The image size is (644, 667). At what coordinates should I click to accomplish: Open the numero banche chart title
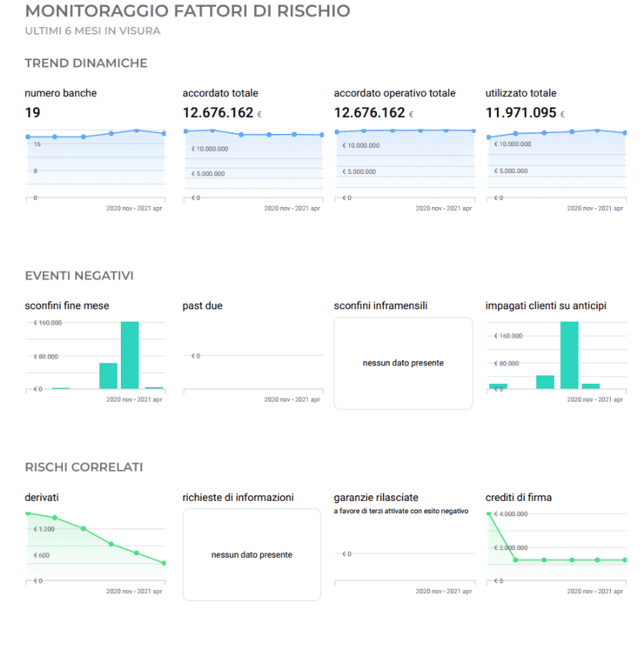pyautogui.click(x=61, y=93)
